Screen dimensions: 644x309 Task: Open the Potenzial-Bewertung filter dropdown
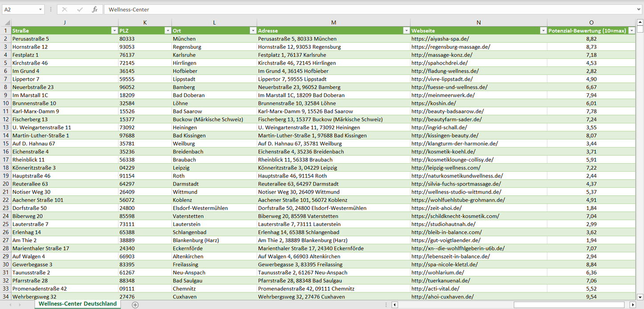coord(631,31)
